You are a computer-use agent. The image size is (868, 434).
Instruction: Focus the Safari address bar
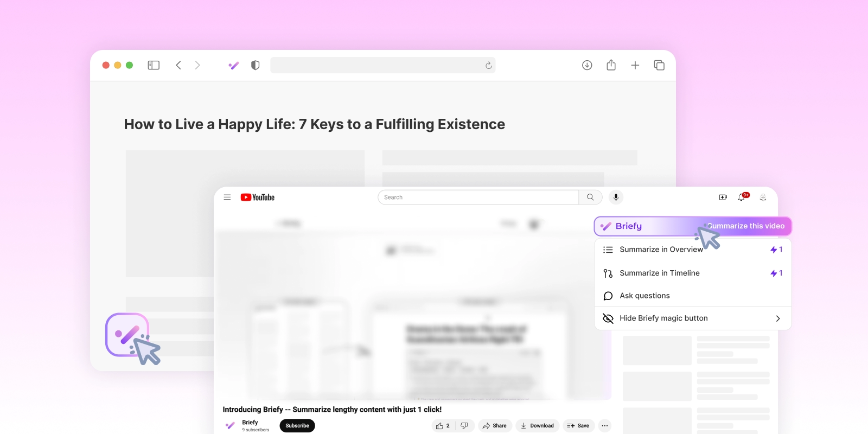pos(382,65)
